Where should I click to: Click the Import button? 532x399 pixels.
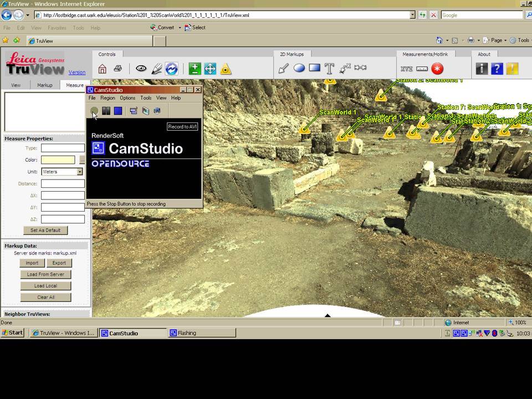[x=32, y=263]
